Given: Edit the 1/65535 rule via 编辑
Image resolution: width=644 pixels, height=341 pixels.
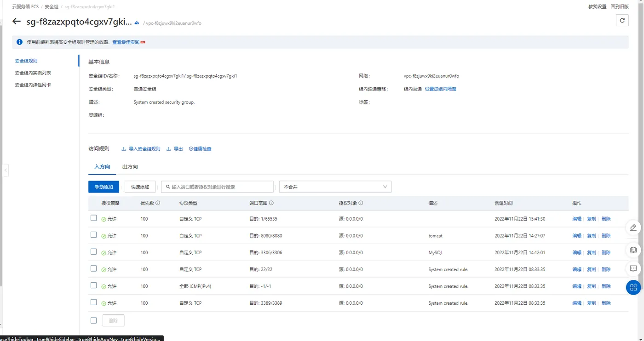Looking at the screenshot, I should (577, 219).
